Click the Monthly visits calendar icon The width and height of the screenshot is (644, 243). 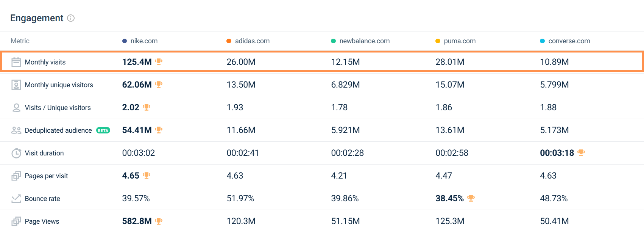(x=16, y=62)
